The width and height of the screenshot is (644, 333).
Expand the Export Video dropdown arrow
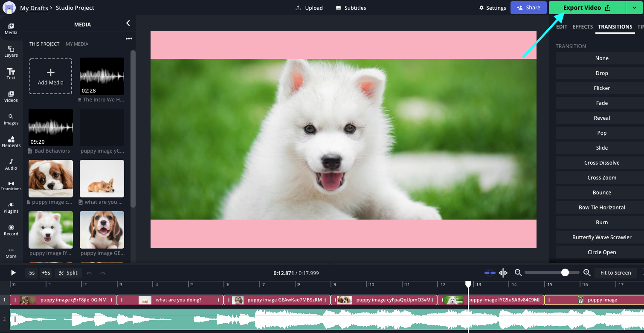click(x=634, y=8)
